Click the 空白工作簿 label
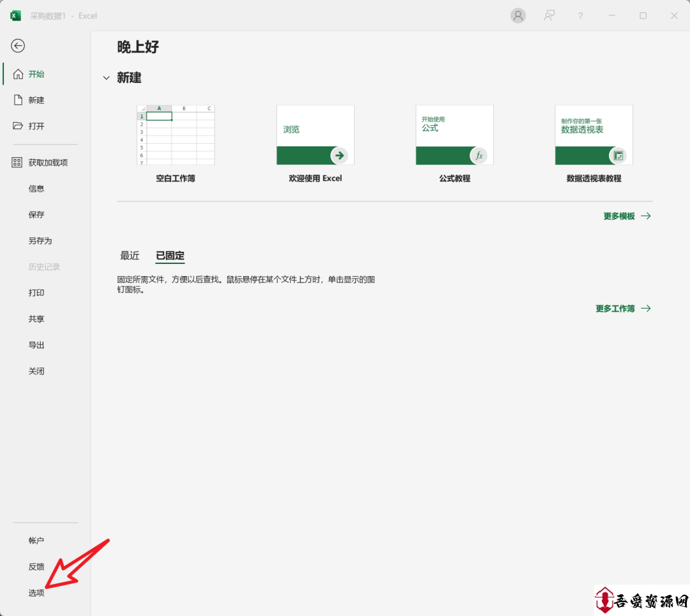This screenshot has width=690, height=616. (176, 178)
